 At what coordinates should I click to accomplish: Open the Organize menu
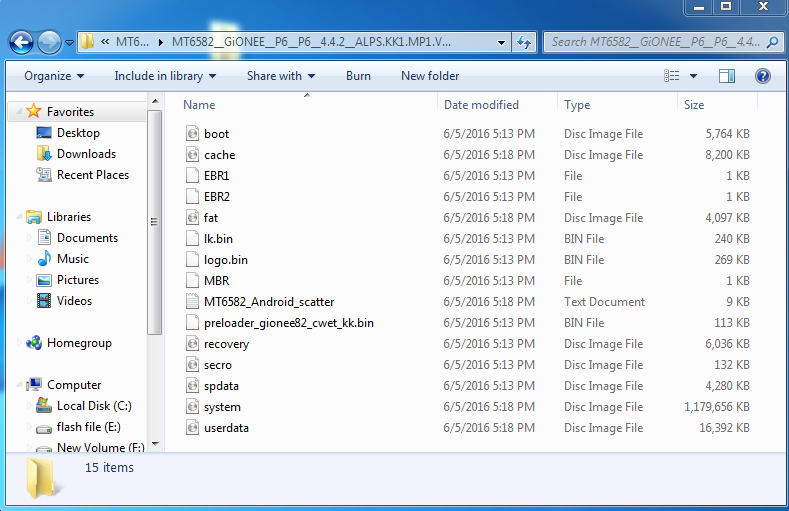click(x=54, y=76)
